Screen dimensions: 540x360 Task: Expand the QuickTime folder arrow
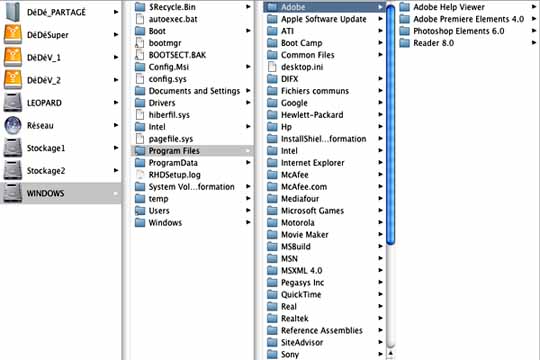click(x=380, y=295)
